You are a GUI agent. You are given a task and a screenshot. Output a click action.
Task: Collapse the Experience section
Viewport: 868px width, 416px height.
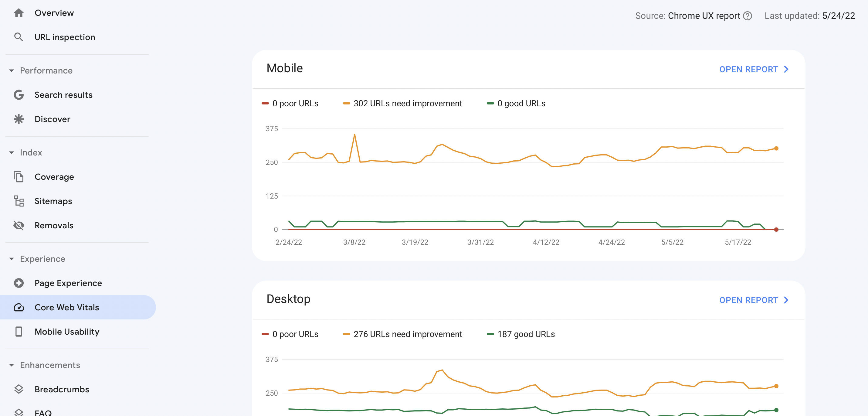pyautogui.click(x=12, y=259)
